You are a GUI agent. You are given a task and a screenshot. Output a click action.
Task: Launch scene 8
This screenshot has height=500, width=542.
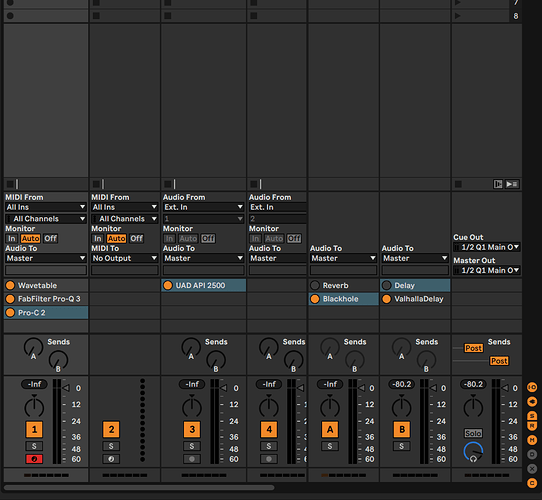click(x=458, y=16)
